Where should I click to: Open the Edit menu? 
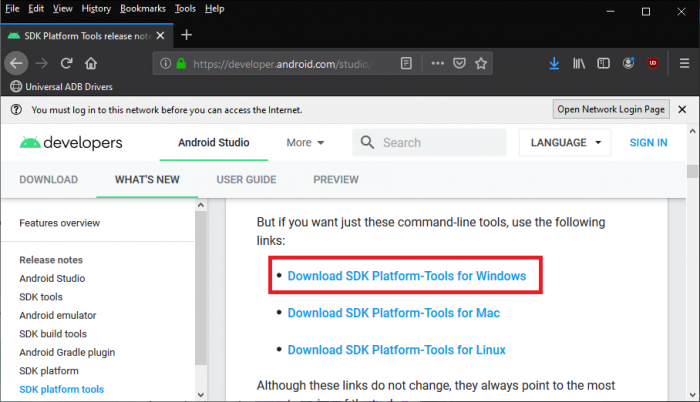tap(36, 8)
